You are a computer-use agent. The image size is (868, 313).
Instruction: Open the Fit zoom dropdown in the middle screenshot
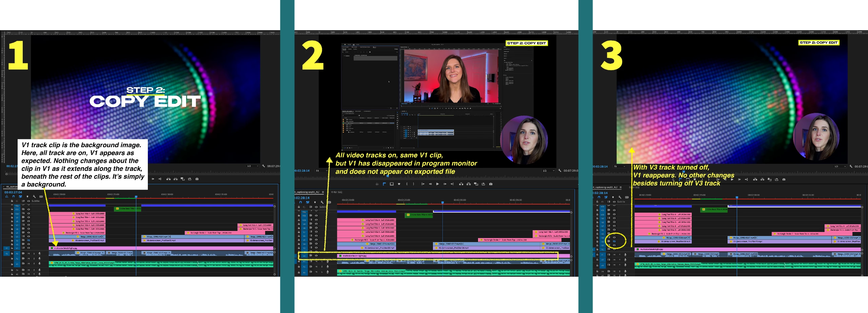click(322, 171)
